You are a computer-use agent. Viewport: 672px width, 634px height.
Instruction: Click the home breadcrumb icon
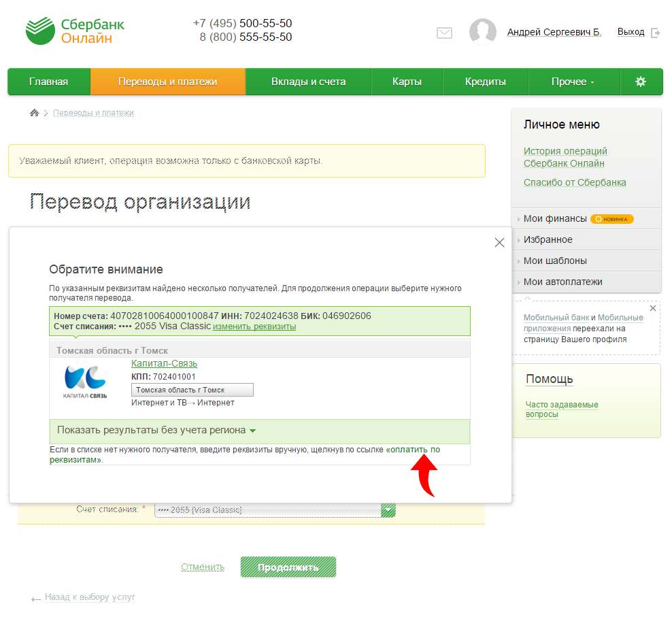[x=34, y=113]
